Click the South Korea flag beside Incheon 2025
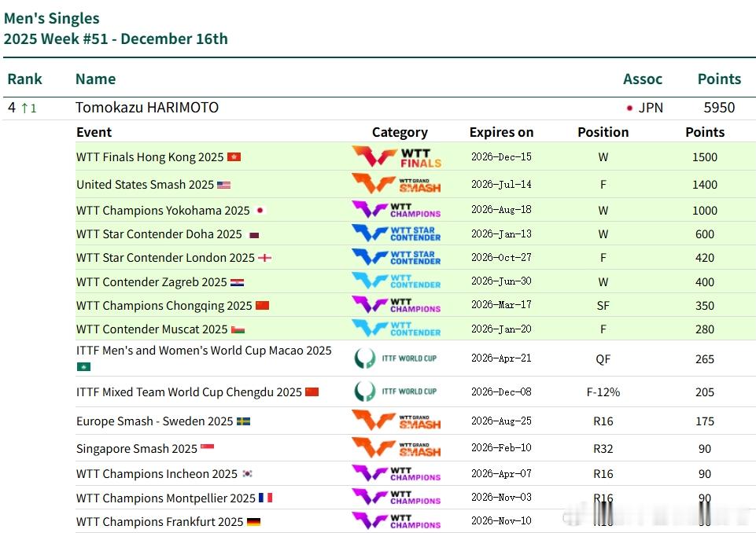The width and height of the screenshot is (756, 533). [x=247, y=473]
